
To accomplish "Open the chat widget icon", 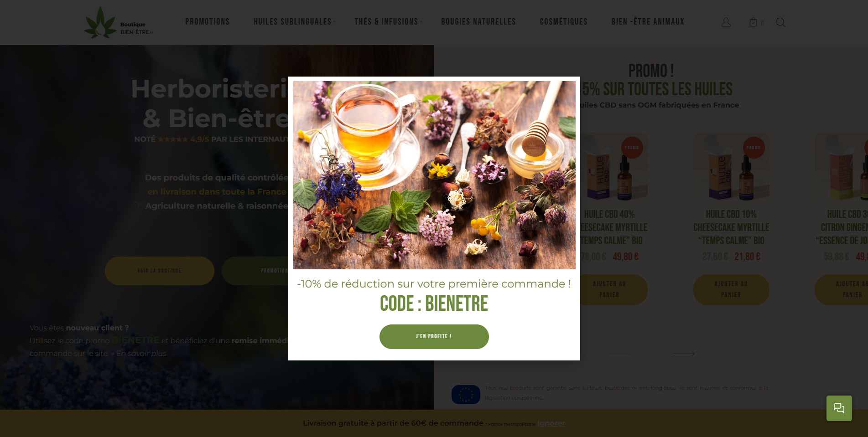I will 839,408.
